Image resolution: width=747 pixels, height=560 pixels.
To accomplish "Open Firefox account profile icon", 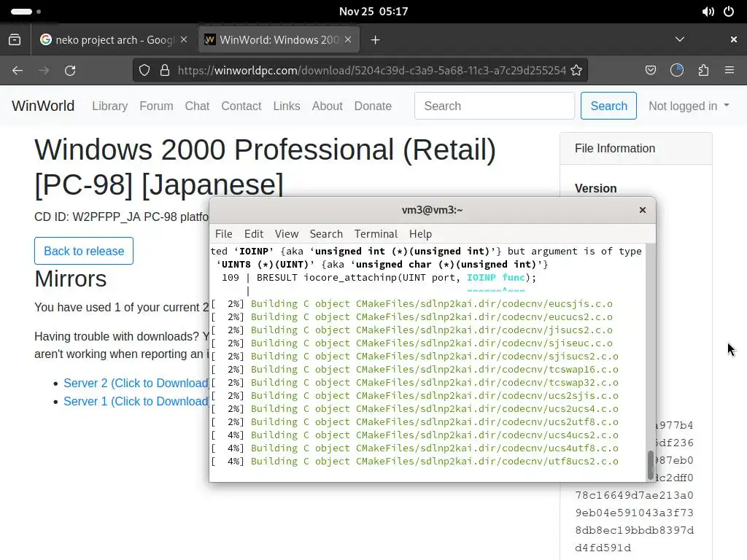I will [677, 71].
